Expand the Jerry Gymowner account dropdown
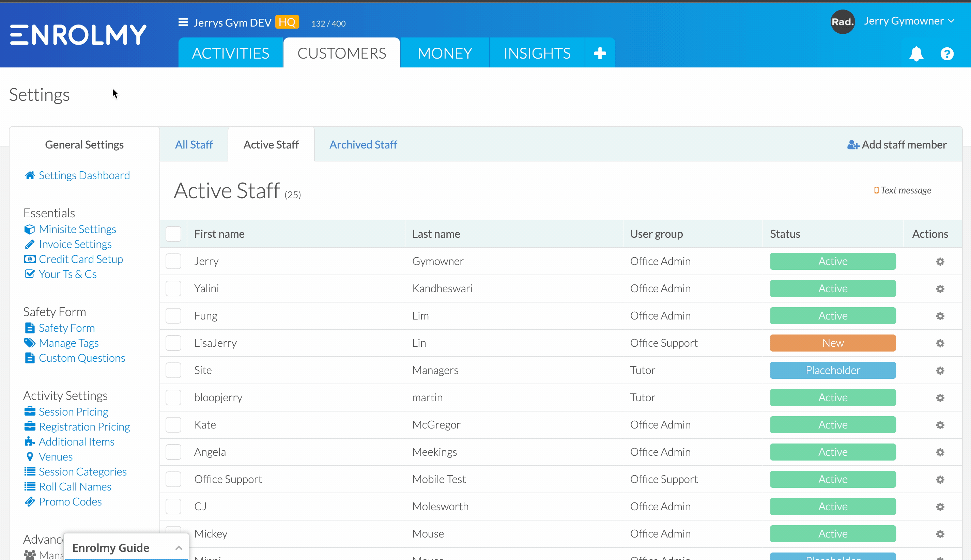971x560 pixels. click(x=909, y=21)
